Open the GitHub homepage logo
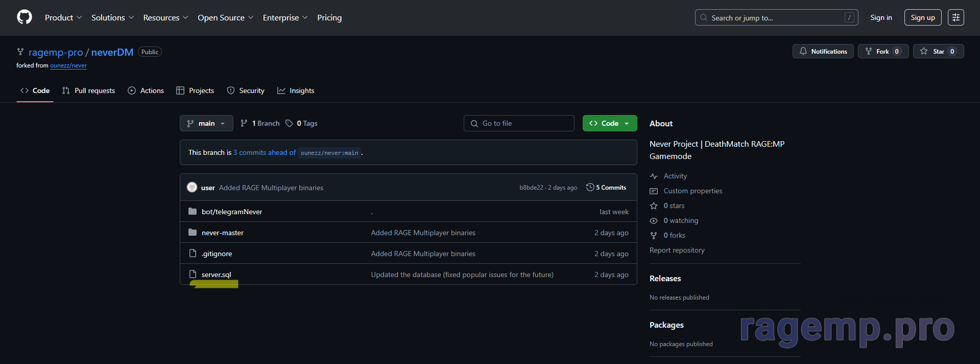Viewport: 980px width, 364px height. [x=25, y=17]
